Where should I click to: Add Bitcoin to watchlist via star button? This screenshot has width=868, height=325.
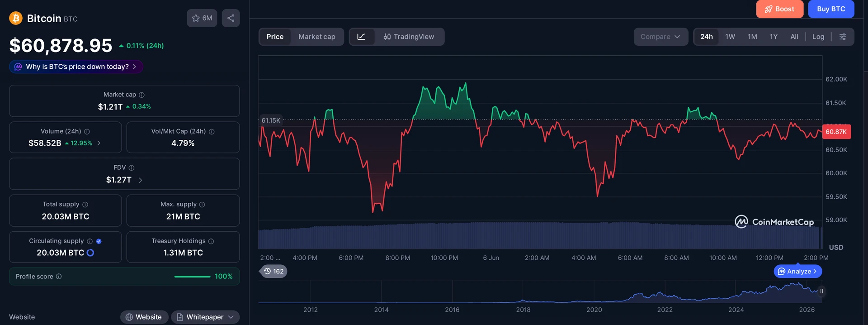[x=202, y=18]
